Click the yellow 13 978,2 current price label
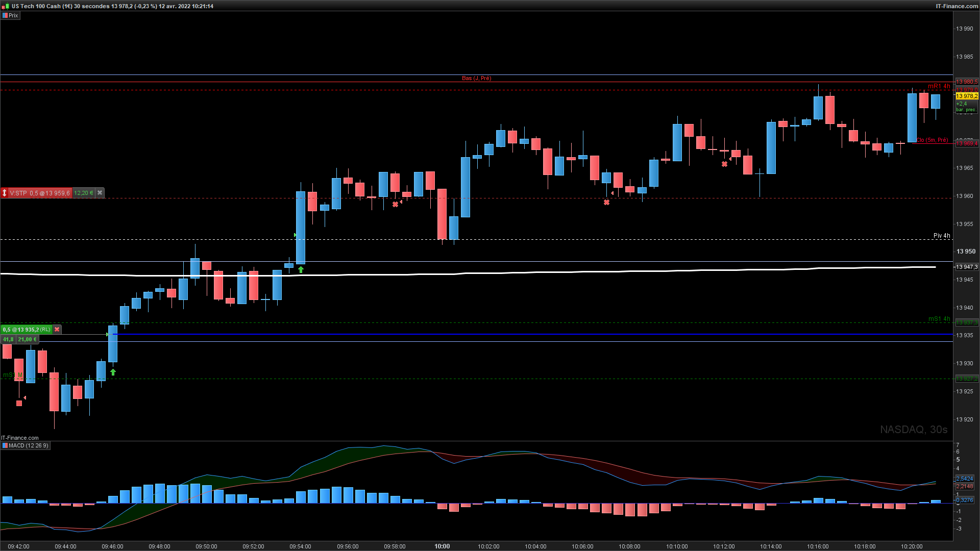Screen dimensions: 980x551 pyautogui.click(x=967, y=96)
